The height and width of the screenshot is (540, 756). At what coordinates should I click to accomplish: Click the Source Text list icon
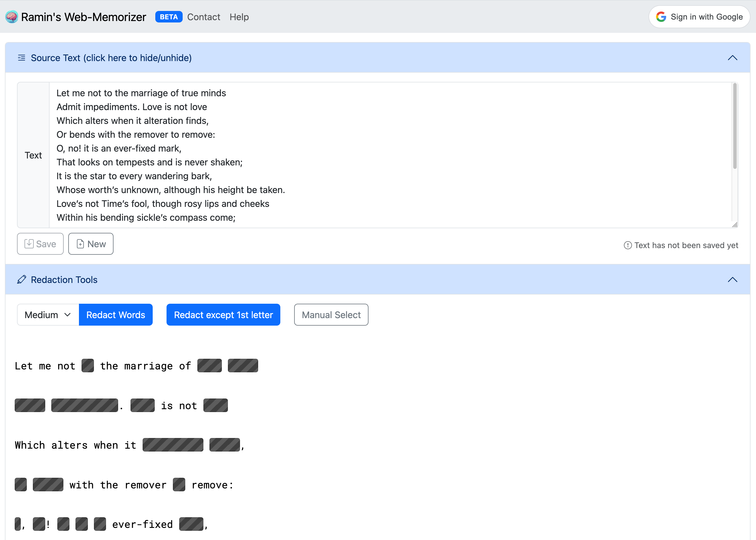click(x=22, y=58)
